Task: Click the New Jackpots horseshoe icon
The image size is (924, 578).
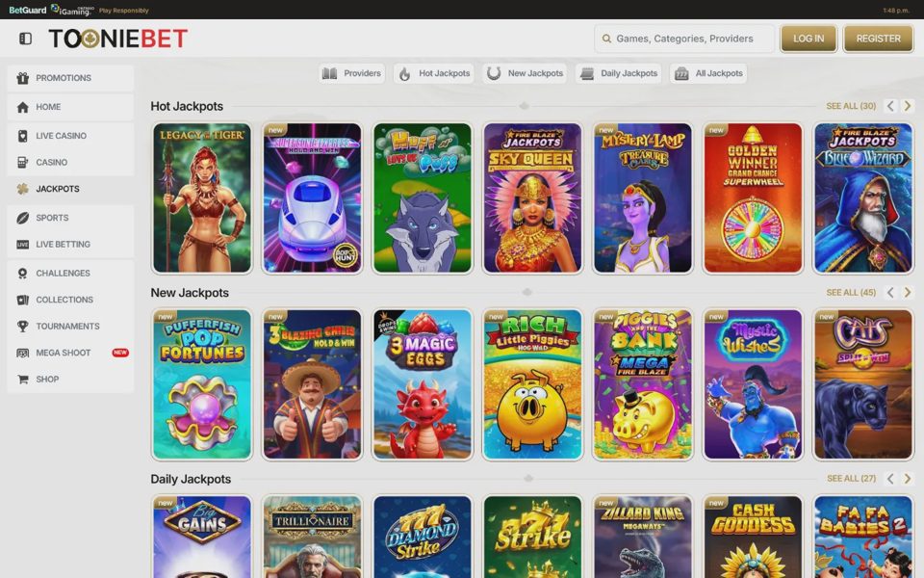Action: 494,73
